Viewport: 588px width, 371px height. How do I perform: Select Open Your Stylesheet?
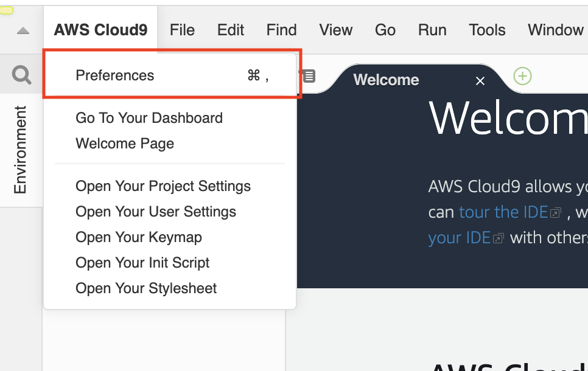(170, 288)
